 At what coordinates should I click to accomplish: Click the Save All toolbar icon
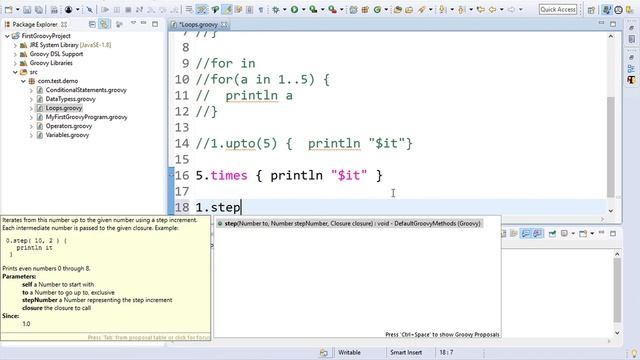pyautogui.click(x=39, y=9)
